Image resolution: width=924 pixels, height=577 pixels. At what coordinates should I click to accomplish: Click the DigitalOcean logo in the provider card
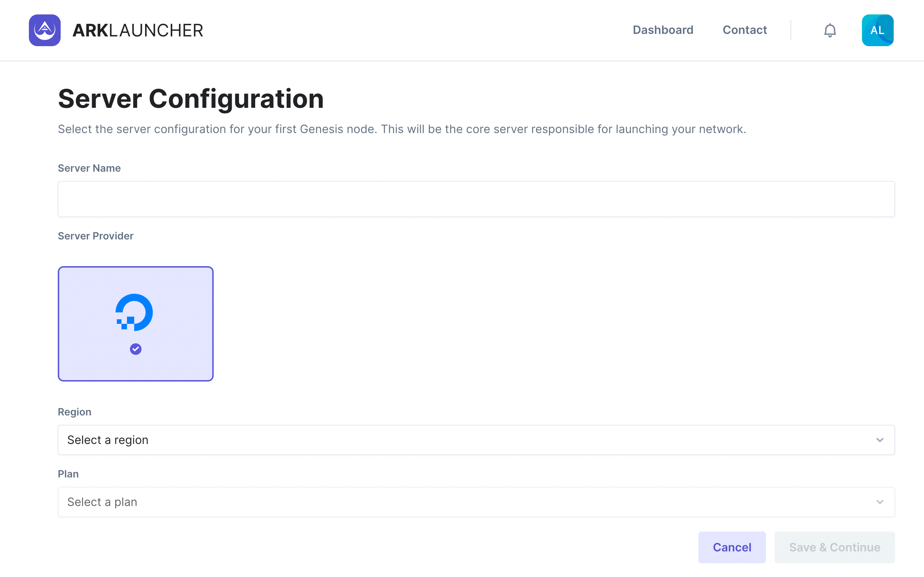point(134,312)
